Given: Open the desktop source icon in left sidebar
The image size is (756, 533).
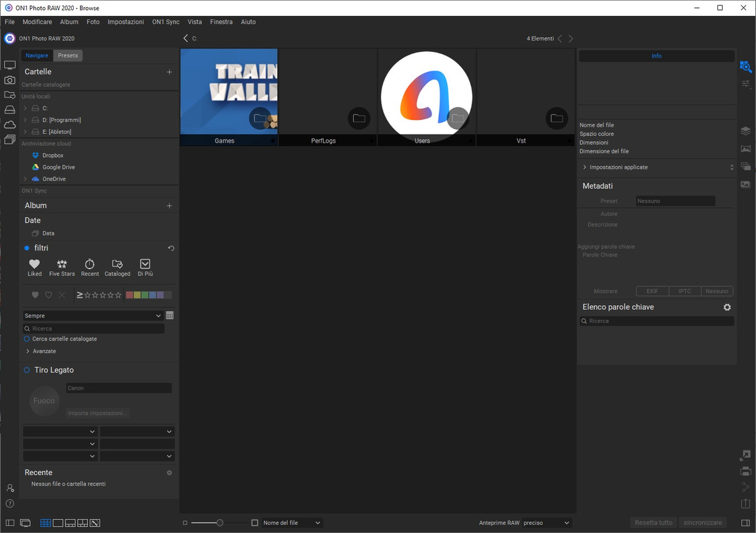Looking at the screenshot, I should 9,65.
